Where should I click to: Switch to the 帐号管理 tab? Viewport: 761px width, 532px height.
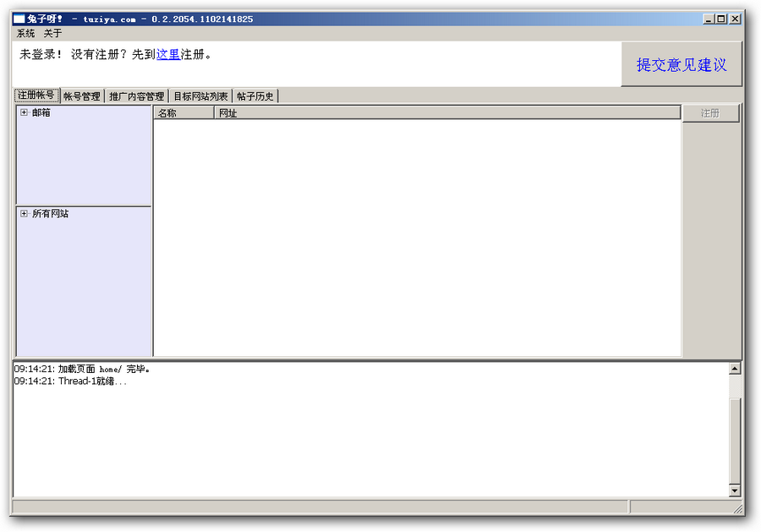82,96
